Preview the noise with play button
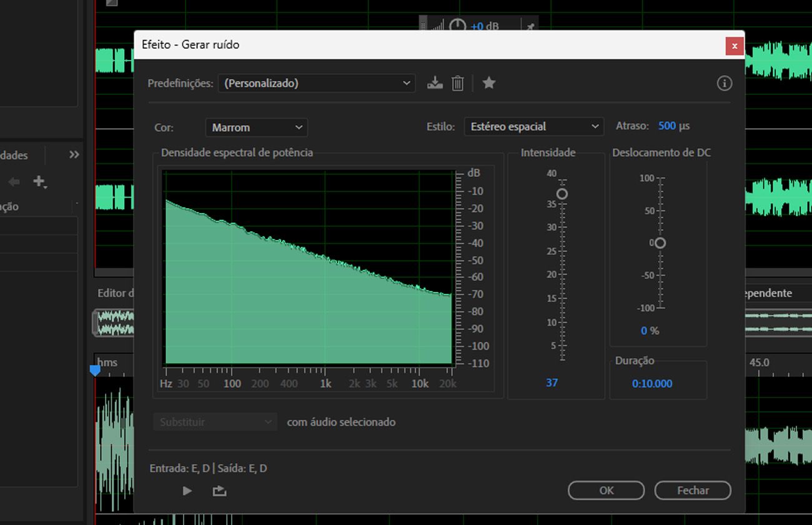Viewport: 812px width, 525px height. click(x=187, y=491)
